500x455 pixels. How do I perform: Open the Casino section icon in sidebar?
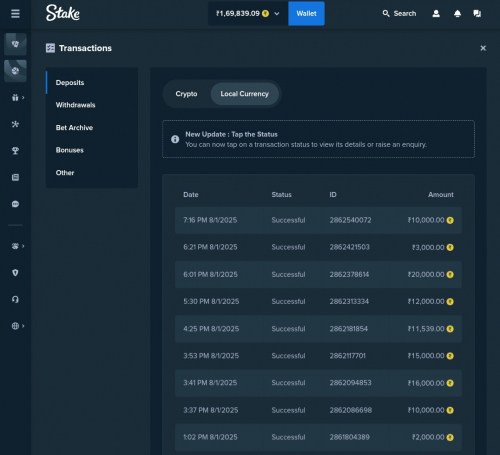(x=15, y=44)
